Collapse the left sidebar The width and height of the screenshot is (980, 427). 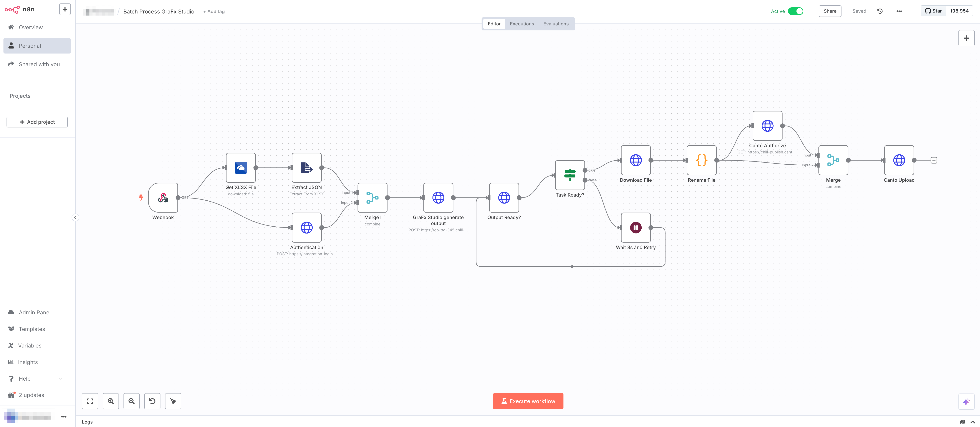point(75,217)
